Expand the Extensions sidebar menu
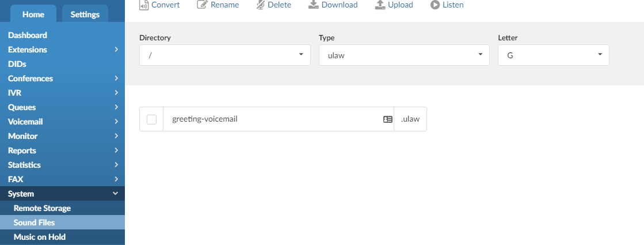Viewport: 644px width, 245px height. pyautogui.click(x=62, y=50)
